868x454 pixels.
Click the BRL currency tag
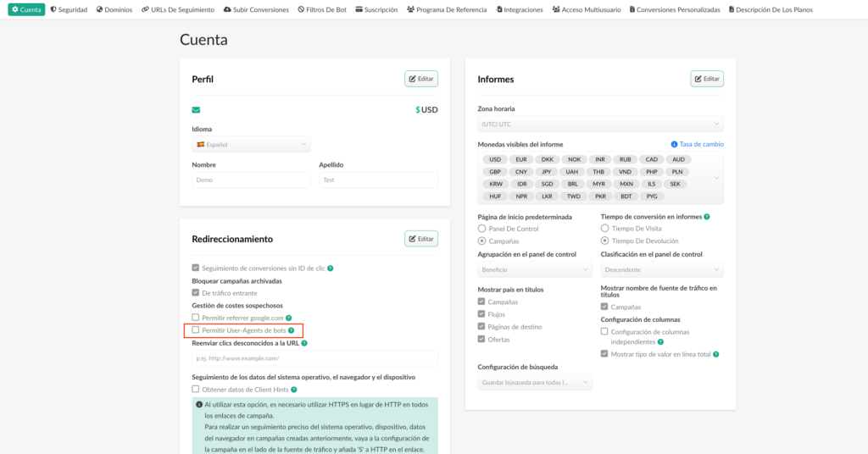(x=572, y=184)
